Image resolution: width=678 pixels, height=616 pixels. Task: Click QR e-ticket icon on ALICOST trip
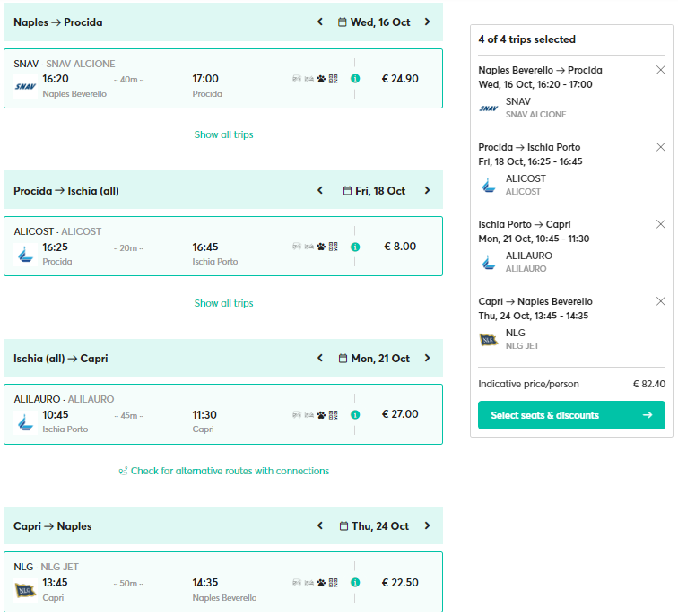[333, 247]
